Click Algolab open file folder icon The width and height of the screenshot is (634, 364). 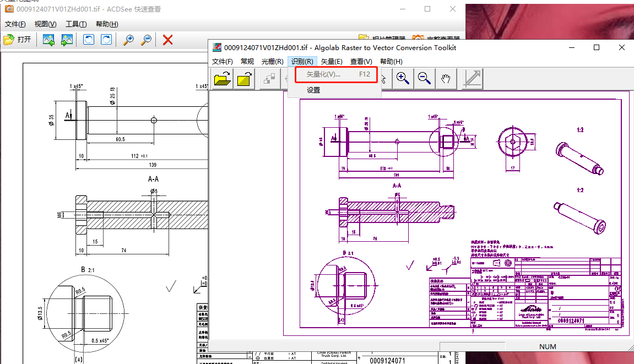tap(223, 78)
